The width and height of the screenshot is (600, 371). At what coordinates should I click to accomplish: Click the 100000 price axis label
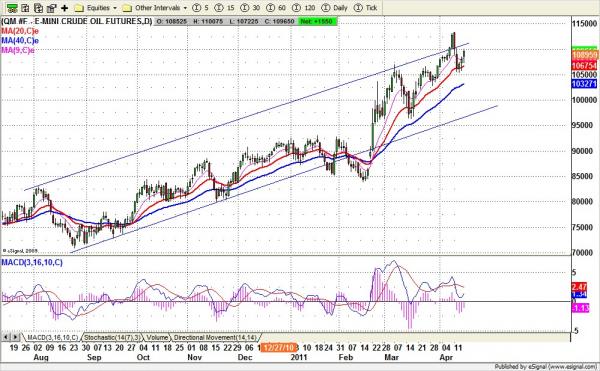[584, 100]
